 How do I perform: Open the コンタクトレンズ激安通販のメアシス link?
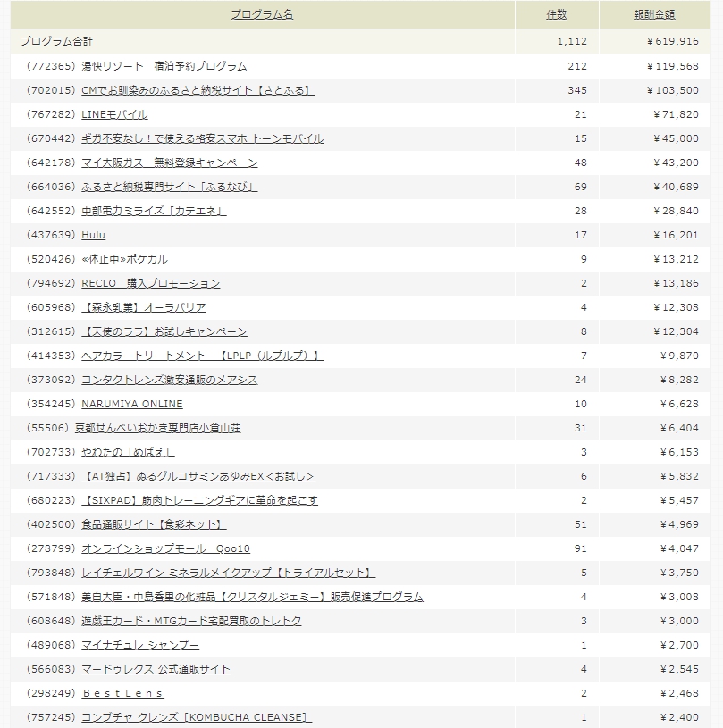click(169, 381)
